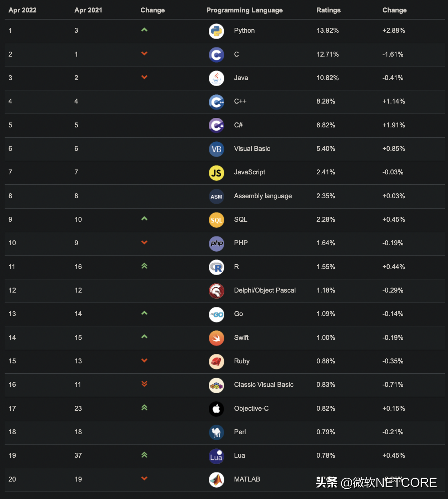Click the SQL database icon
Screen dimensions: 448x499
[216, 220]
